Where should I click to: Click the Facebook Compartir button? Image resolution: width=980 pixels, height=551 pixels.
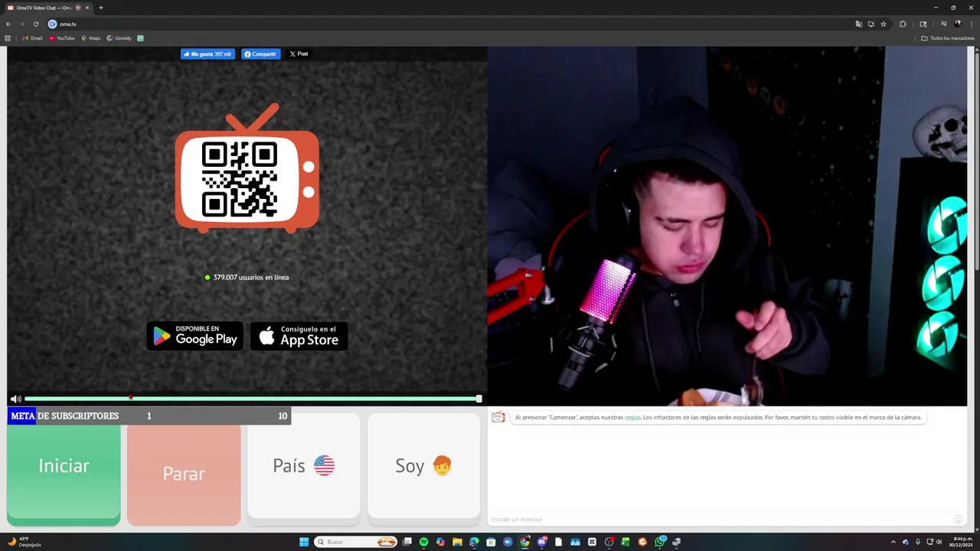click(x=261, y=54)
